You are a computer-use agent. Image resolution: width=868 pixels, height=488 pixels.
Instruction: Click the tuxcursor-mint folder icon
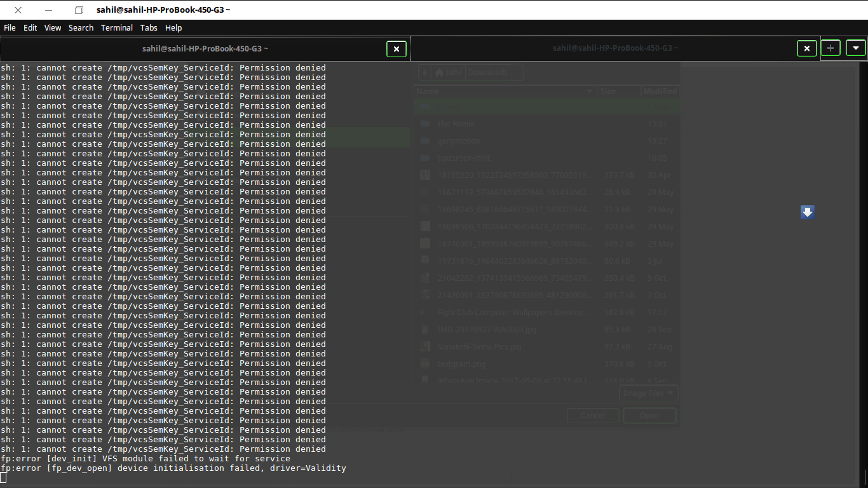(x=424, y=158)
